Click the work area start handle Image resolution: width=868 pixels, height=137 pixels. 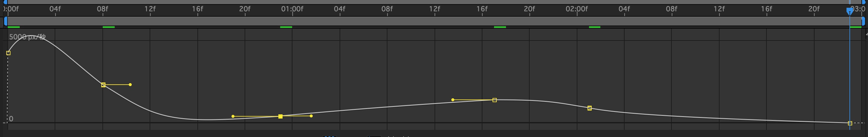coord(5,21)
